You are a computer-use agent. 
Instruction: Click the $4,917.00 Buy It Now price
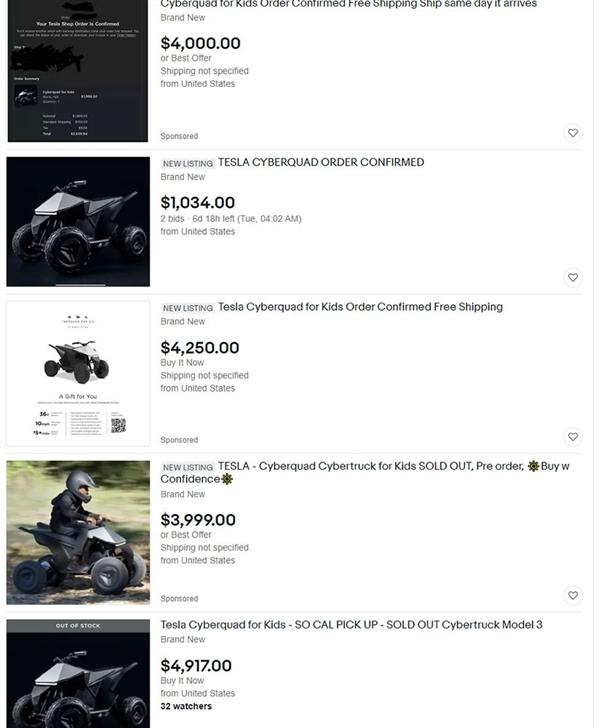[196, 666]
